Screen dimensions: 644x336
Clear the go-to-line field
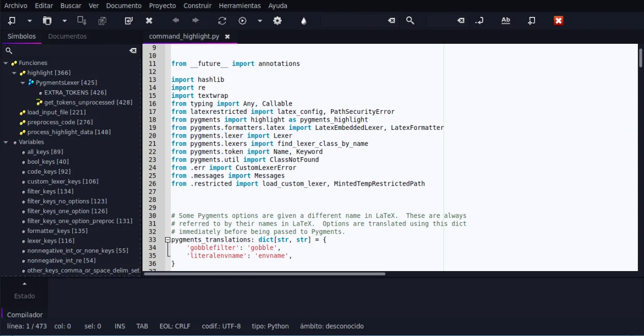(x=461, y=21)
